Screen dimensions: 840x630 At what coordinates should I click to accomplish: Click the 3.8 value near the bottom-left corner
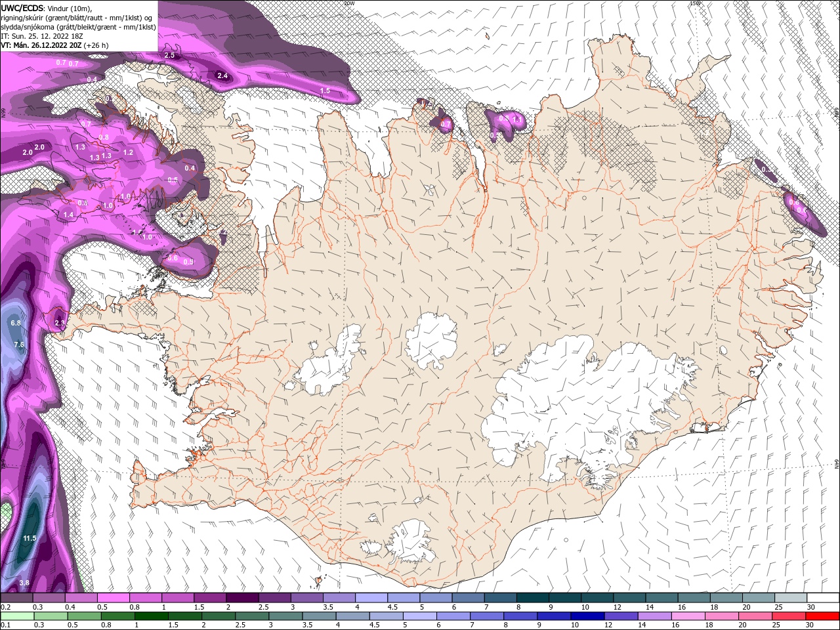tap(24, 583)
